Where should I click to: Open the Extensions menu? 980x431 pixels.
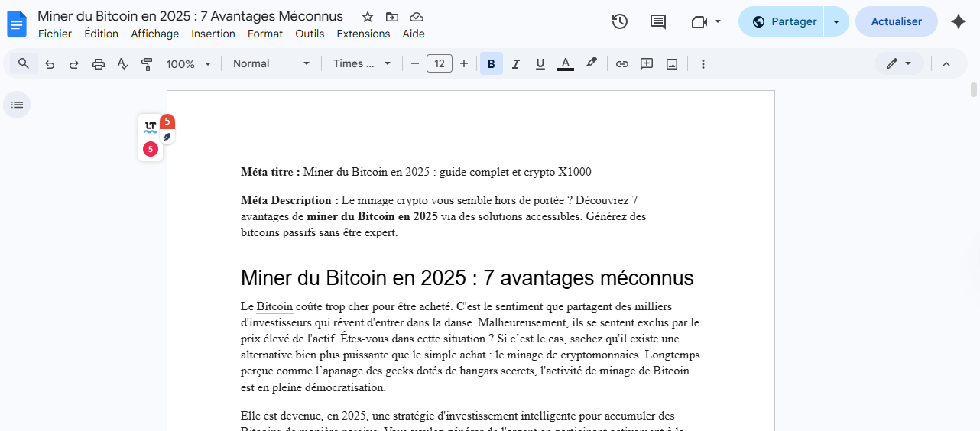[364, 34]
